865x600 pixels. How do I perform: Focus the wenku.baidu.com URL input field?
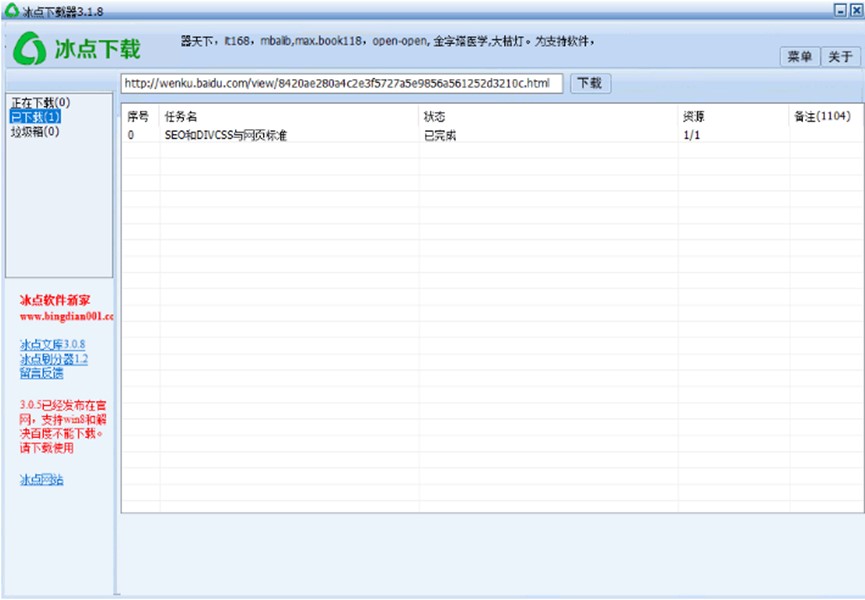coord(341,83)
